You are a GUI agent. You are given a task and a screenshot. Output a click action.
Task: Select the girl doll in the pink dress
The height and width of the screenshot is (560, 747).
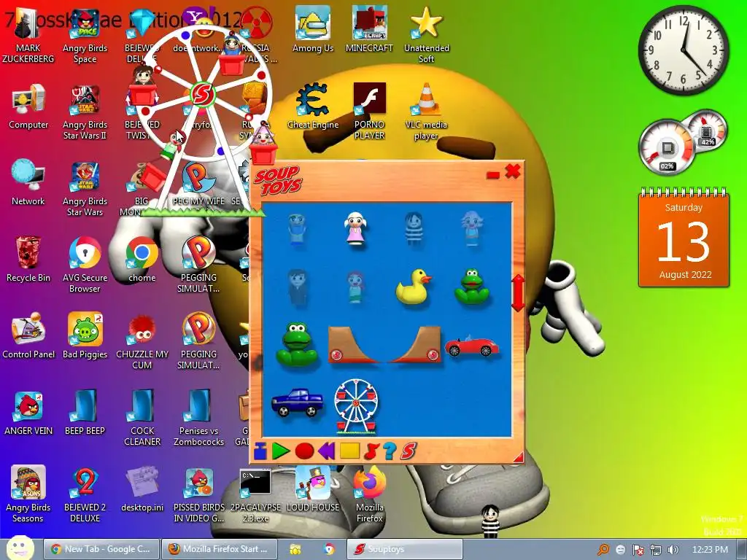click(356, 230)
